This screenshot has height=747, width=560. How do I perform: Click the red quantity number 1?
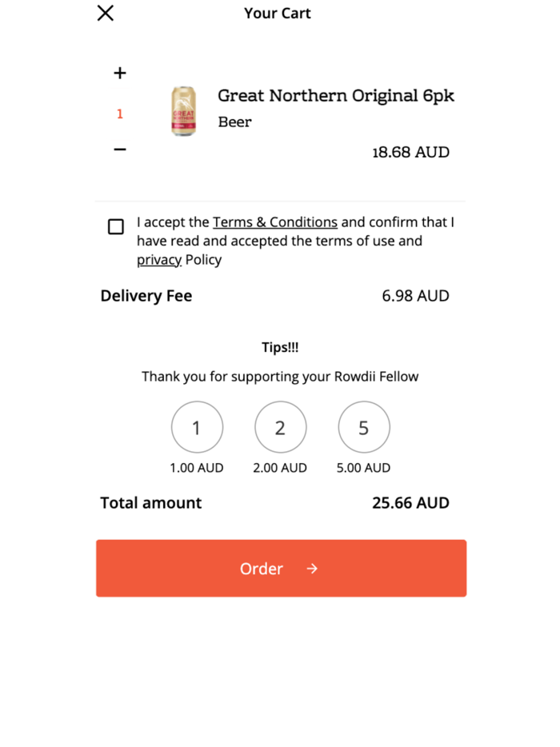pyautogui.click(x=118, y=114)
